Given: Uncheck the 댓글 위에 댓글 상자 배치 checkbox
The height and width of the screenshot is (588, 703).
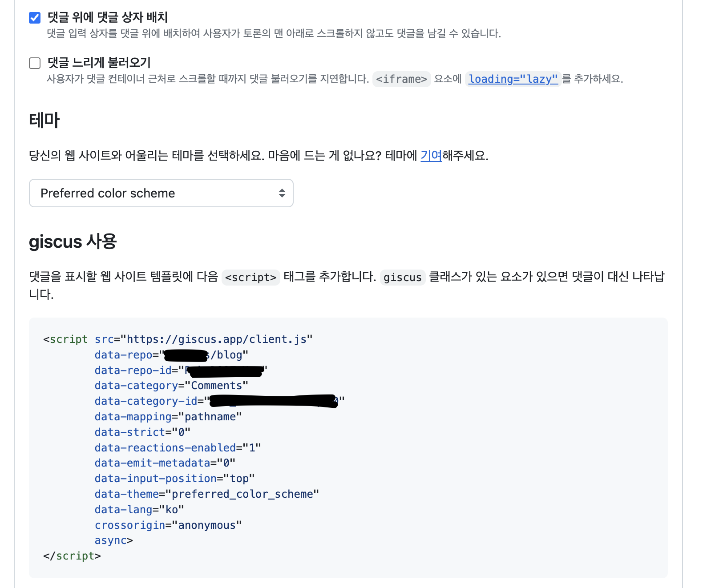Looking at the screenshot, I should [35, 18].
